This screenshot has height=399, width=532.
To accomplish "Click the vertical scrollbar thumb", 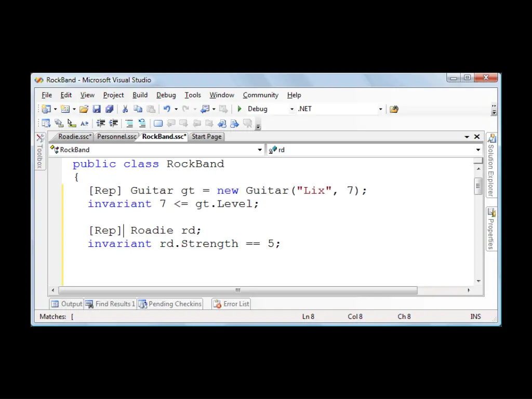I will point(478,185).
